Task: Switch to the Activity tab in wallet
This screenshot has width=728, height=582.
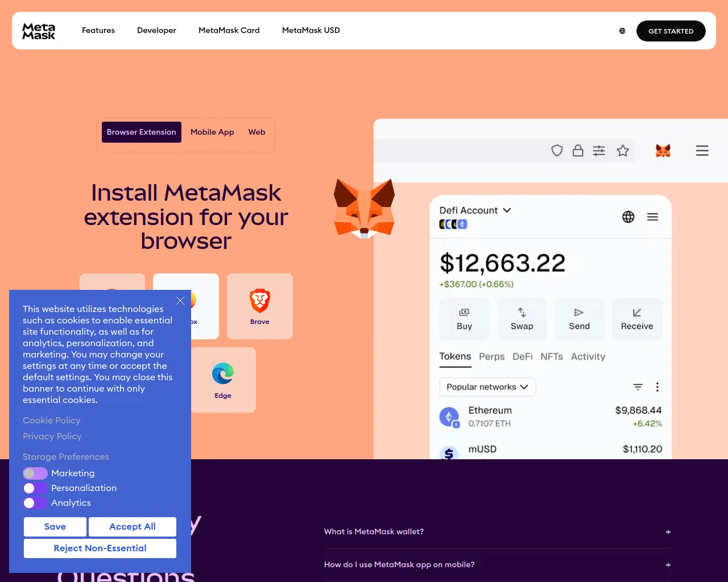Action: (x=588, y=356)
